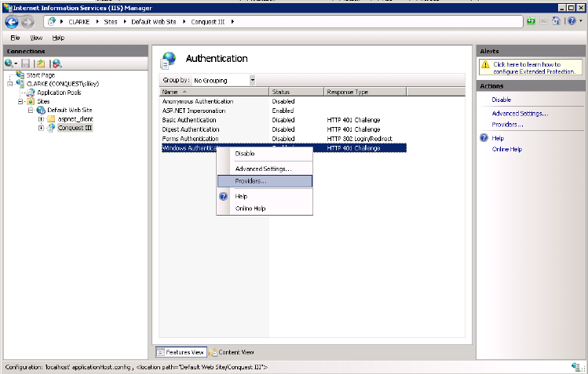Image resolution: width=588 pixels, height=374 pixels.
Task: Sort by the Status column header
Action: point(296,92)
